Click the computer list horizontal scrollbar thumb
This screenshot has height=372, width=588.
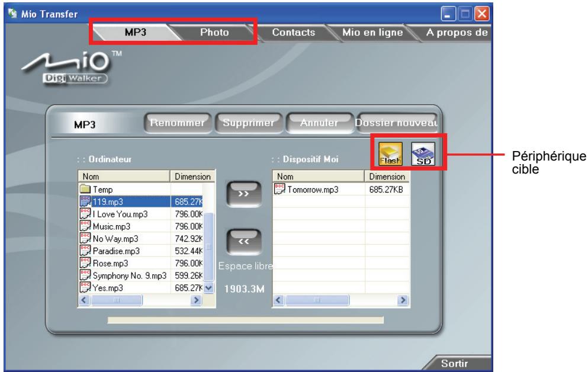point(117,300)
